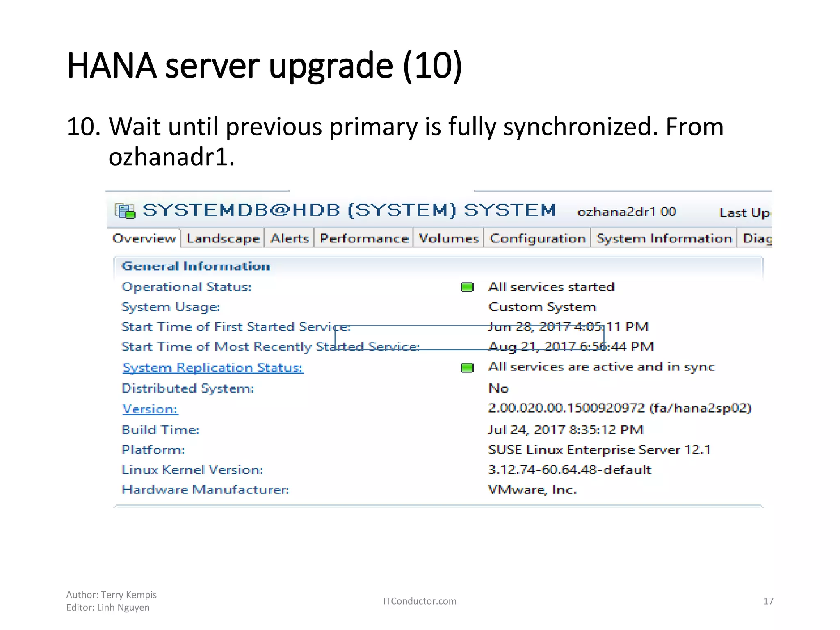Select the 'All services started' status text

[551, 287]
